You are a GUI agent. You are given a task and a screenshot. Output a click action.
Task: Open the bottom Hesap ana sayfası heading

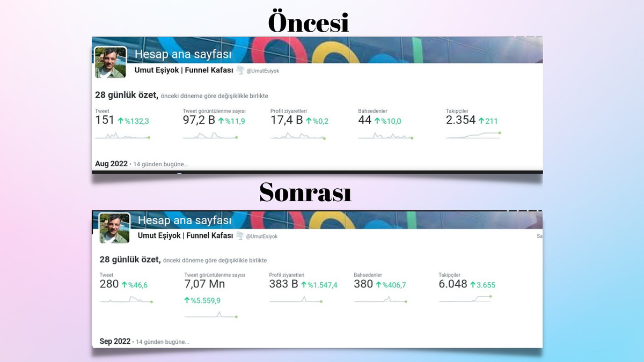[x=185, y=220]
